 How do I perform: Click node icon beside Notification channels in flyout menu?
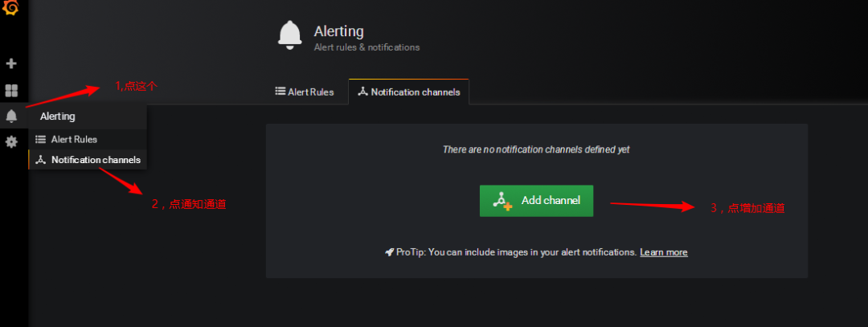click(40, 160)
